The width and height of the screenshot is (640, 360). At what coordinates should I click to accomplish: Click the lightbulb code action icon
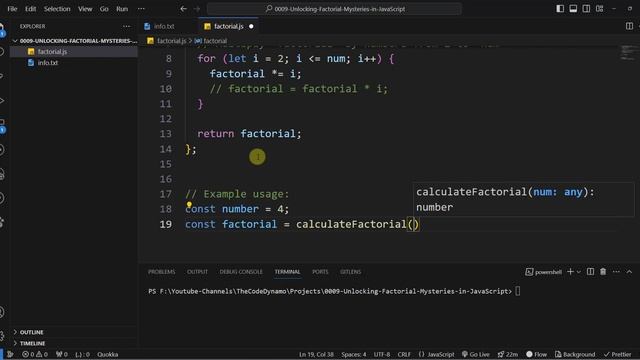pyautogui.click(x=189, y=204)
